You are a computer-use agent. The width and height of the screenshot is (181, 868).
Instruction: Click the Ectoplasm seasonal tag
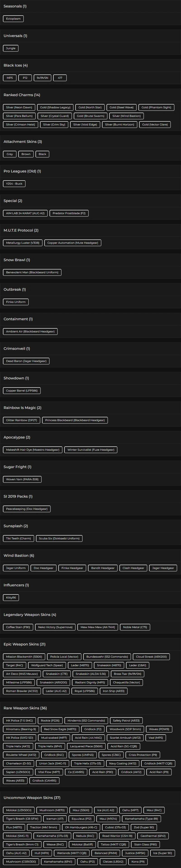(13, 19)
